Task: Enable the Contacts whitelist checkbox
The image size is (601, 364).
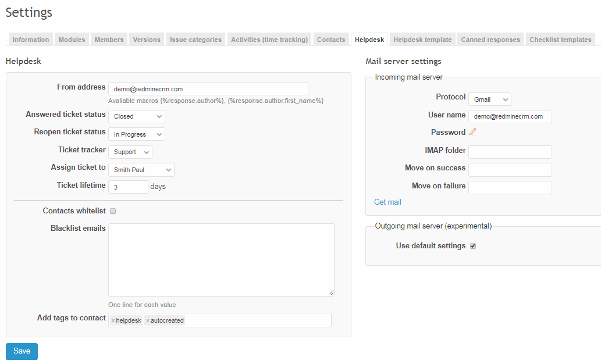Action: [112, 210]
